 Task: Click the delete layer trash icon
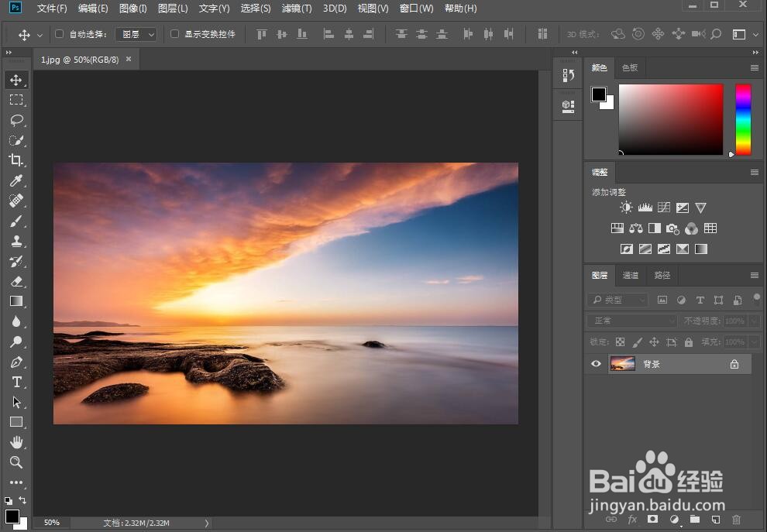pyautogui.click(x=736, y=520)
